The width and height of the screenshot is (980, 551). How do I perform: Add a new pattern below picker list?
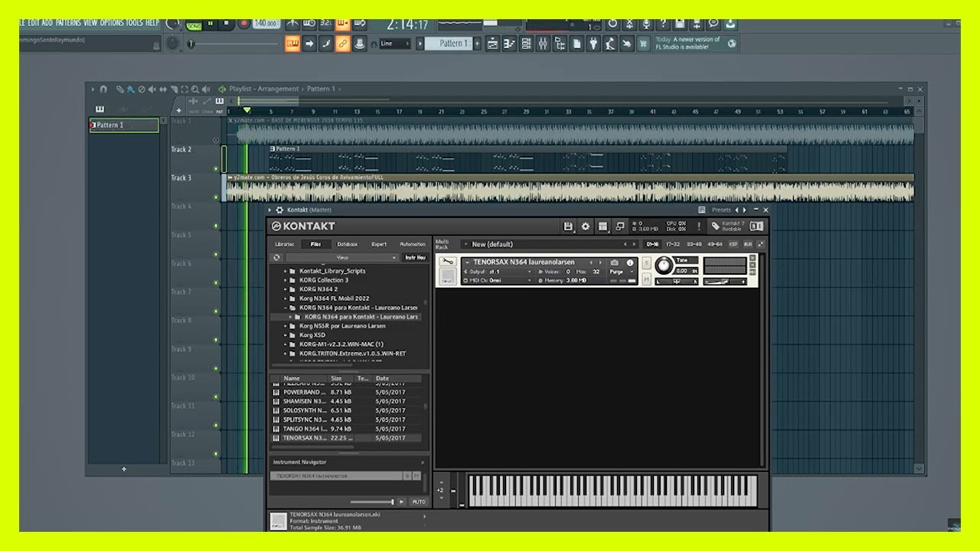pos(124,469)
